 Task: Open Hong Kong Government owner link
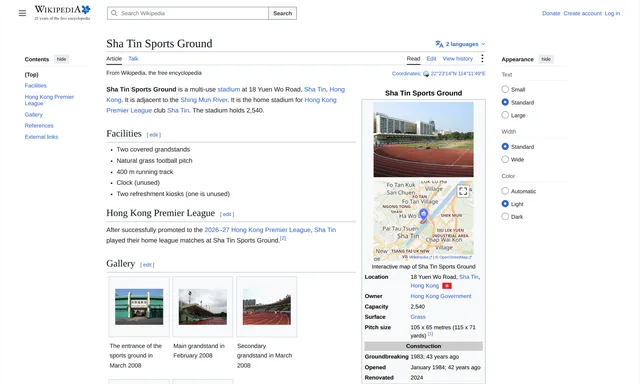[x=441, y=296]
